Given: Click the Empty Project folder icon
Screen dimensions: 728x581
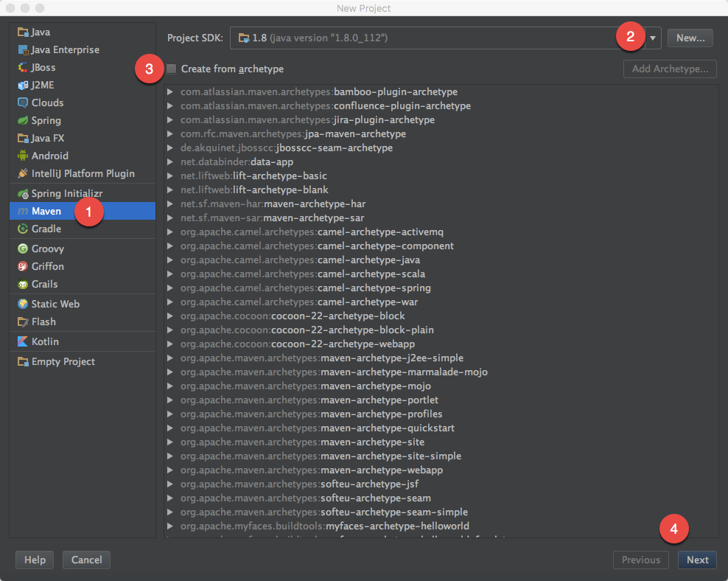Looking at the screenshot, I should [x=23, y=361].
